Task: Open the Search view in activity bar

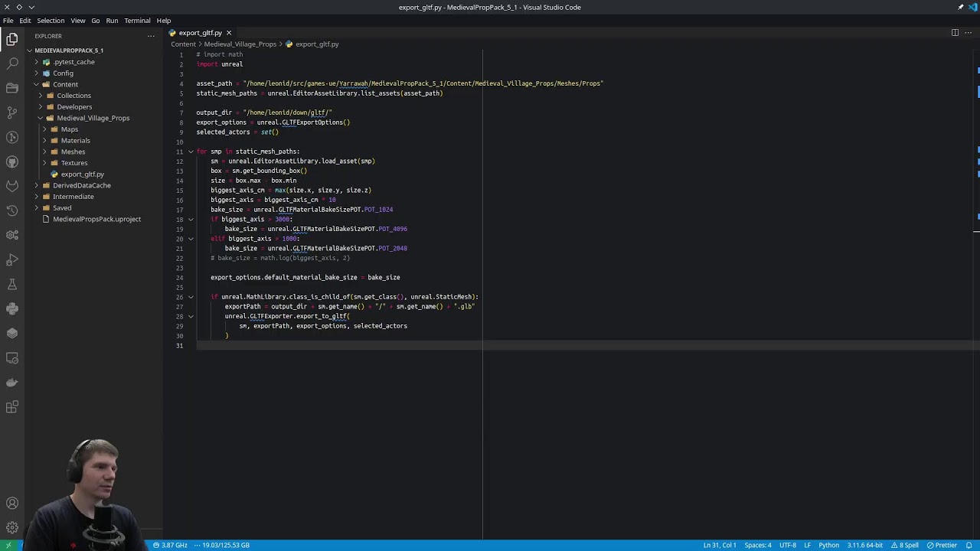Action: pos(12,64)
